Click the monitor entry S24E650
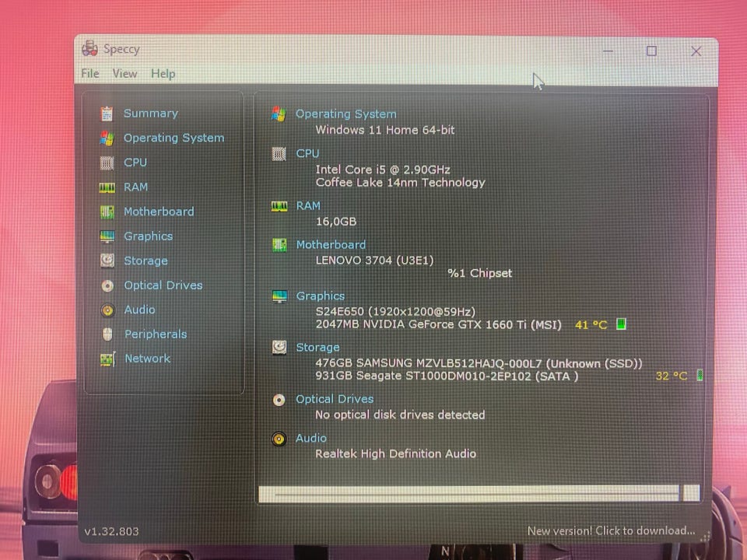The width and height of the screenshot is (747, 560). 395,312
